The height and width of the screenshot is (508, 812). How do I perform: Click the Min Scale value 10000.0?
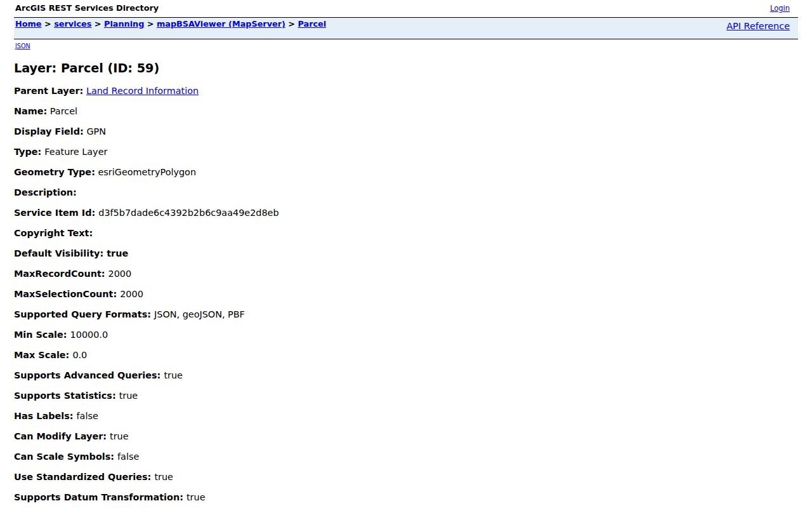[x=89, y=335]
